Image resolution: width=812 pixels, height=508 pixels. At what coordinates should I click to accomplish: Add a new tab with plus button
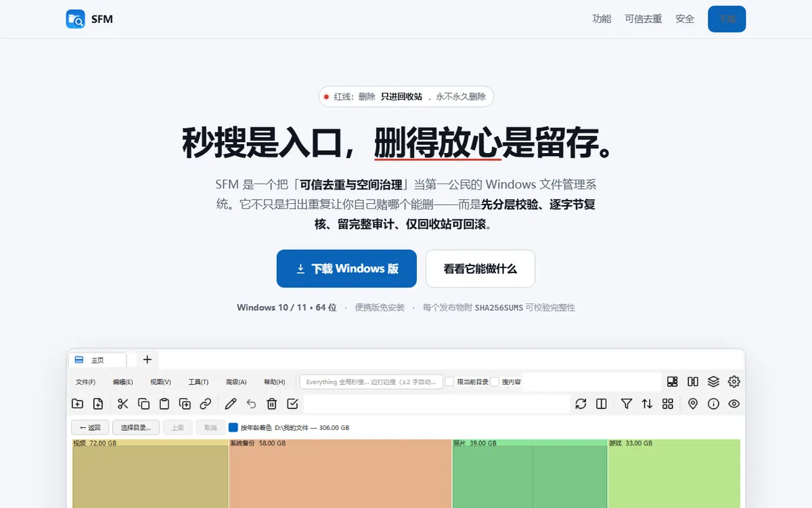coord(147,360)
